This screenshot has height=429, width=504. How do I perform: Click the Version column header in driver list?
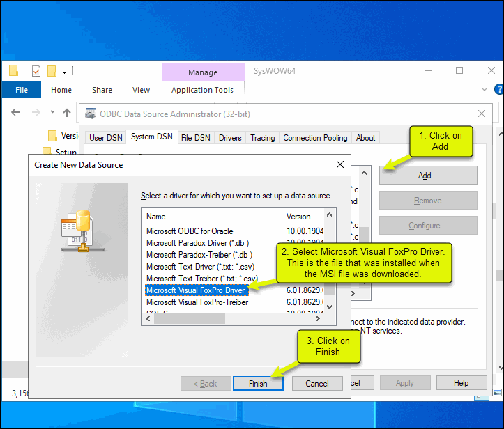click(x=303, y=217)
